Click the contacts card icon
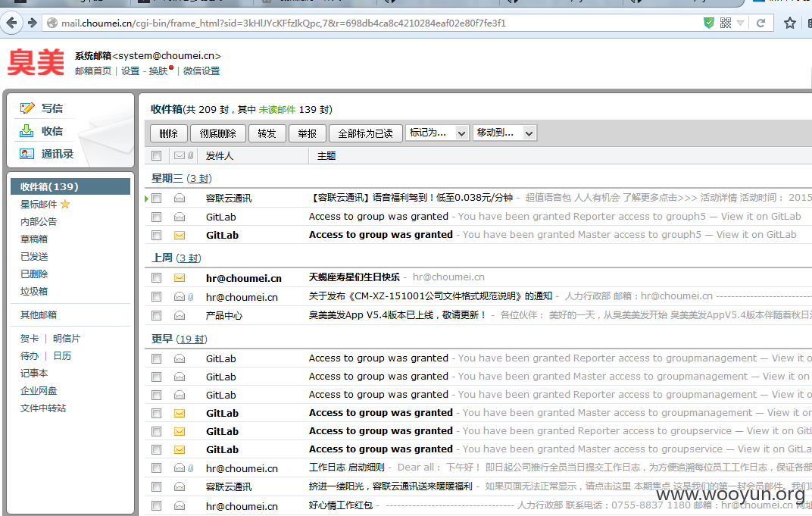This screenshot has height=516, width=812. point(27,154)
